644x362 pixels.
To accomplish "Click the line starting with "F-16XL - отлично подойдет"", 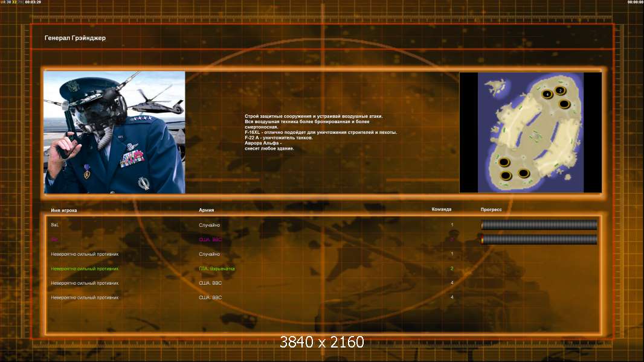I will coord(321,132).
